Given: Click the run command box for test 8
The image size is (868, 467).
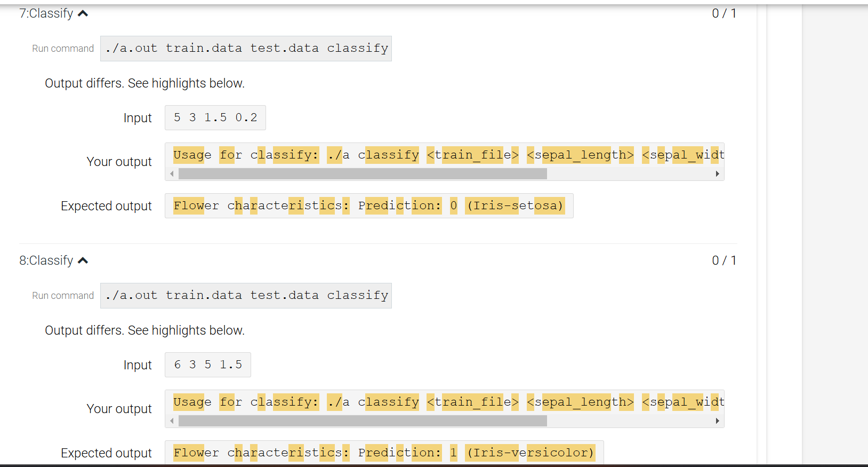Looking at the screenshot, I should 246,296.
